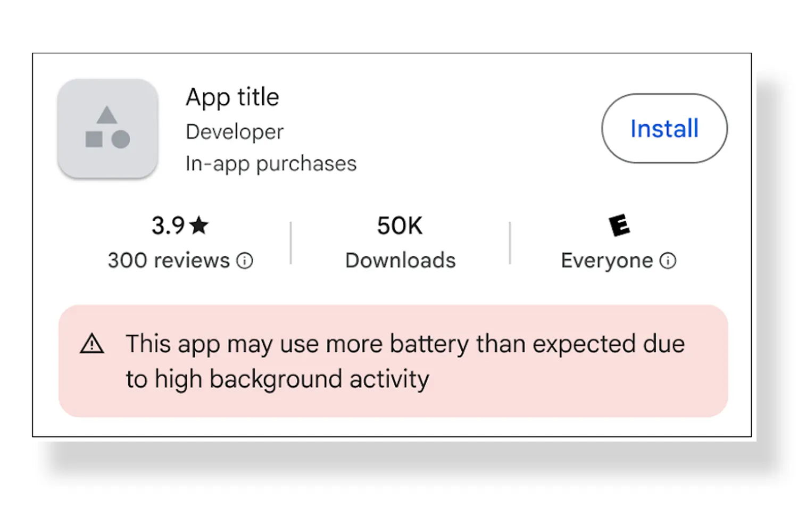Open the Developer link
The height and width of the screenshot is (532, 798).
[x=235, y=132]
